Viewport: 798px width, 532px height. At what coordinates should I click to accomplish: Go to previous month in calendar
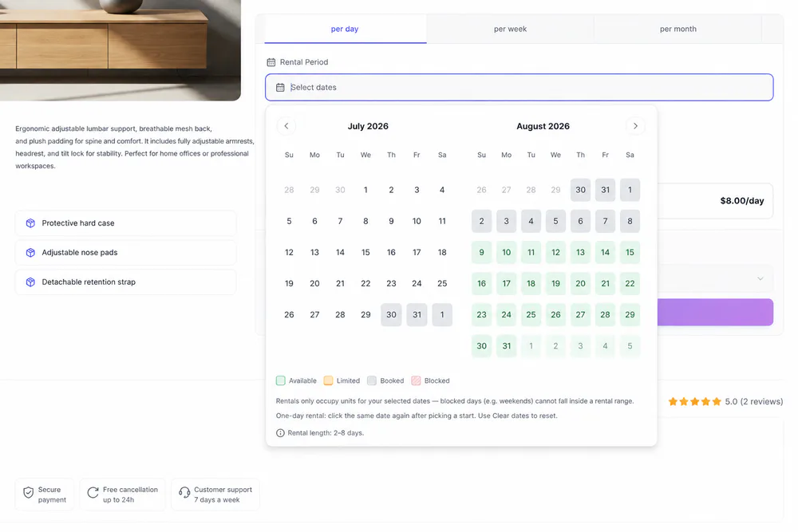click(x=286, y=126)
